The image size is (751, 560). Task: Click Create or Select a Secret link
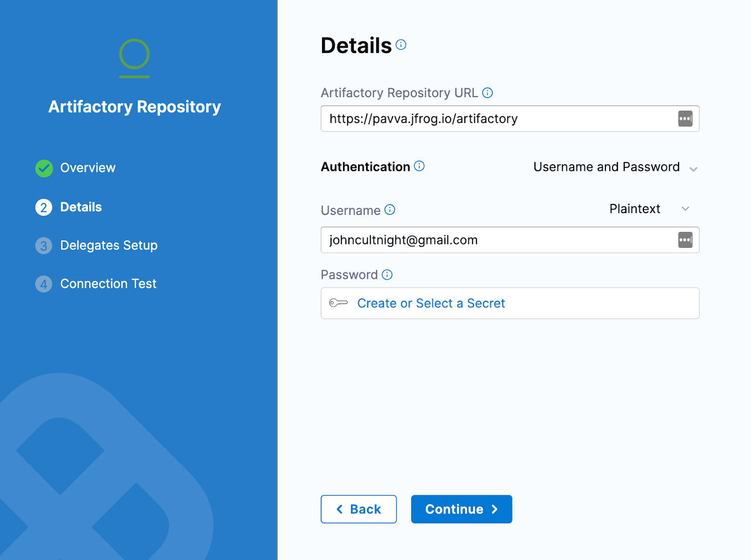click(431, 303)
